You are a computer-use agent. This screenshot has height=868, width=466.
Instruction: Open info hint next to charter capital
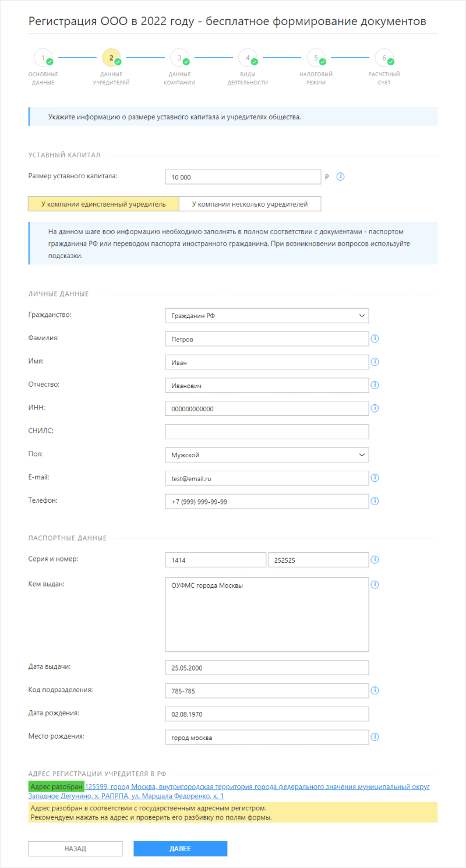pos(341,177)
